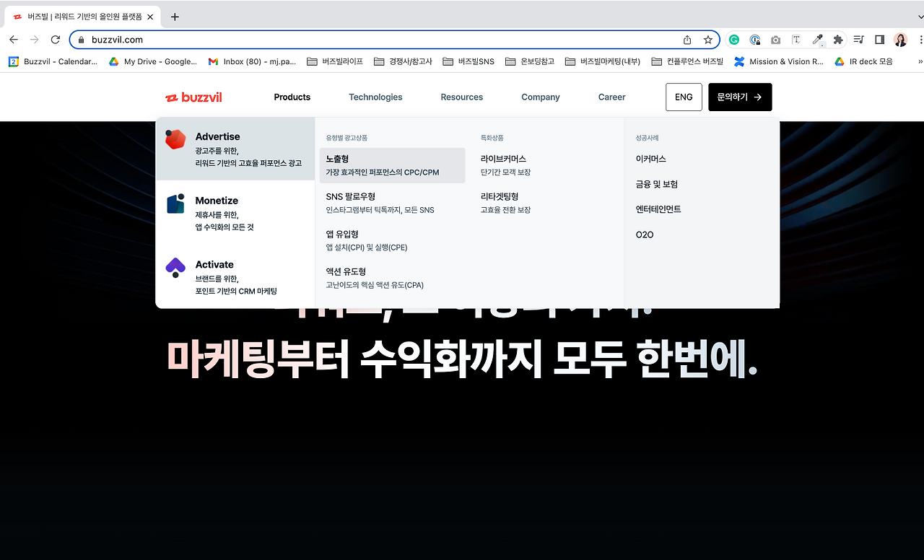Open the Company menu item
924x560 pixels.
(x=540, y=97)
